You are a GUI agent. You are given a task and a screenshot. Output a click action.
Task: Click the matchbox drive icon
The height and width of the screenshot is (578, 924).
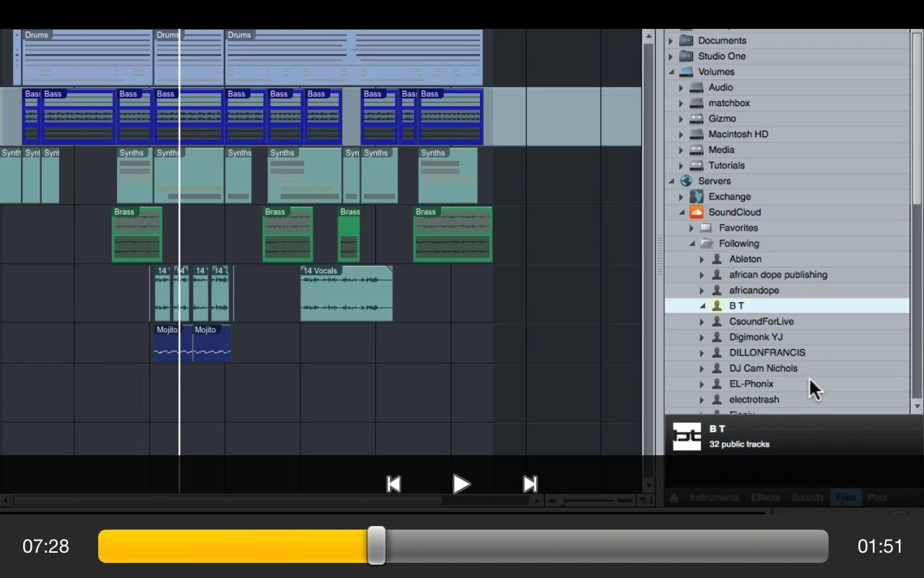697,103
